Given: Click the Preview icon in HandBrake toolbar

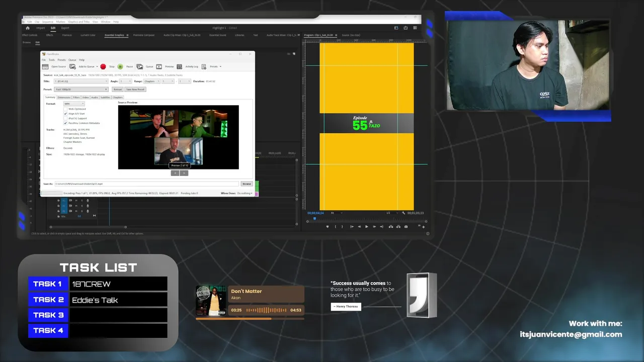Looking at the screenshot, I should pos(159,66).
